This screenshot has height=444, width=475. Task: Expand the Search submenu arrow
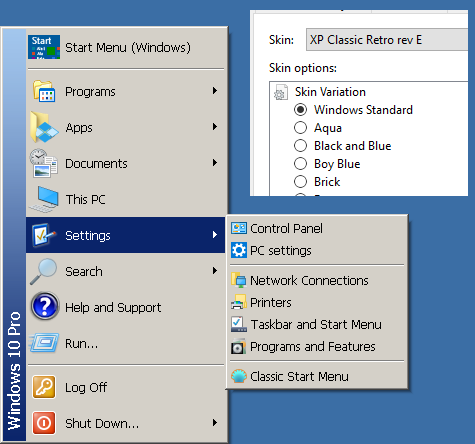click(215, 271)
